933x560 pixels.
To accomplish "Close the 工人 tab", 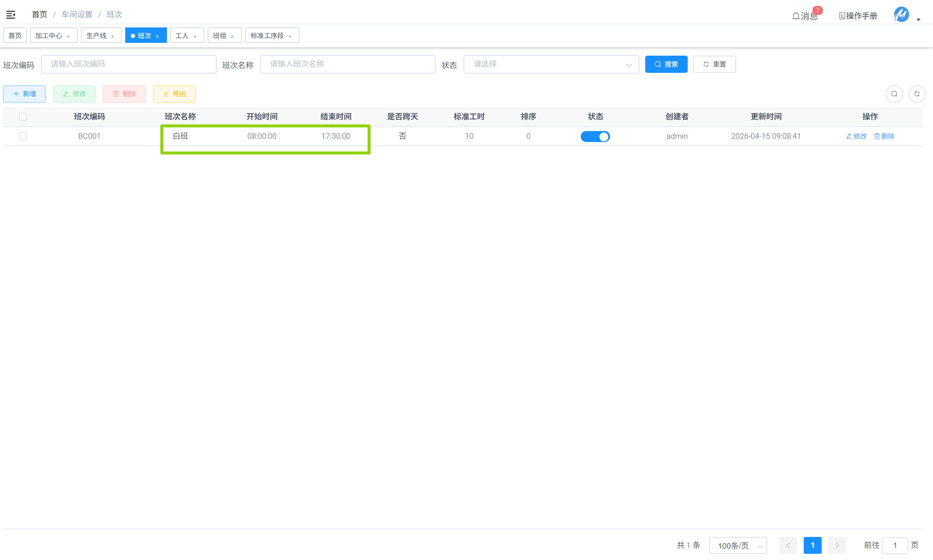I will (195, 37).
